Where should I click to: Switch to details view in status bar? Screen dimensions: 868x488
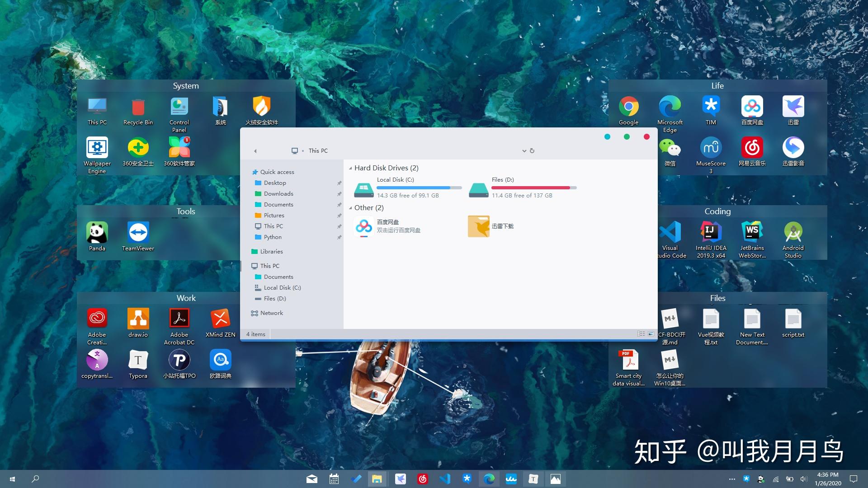coord(641,333)
